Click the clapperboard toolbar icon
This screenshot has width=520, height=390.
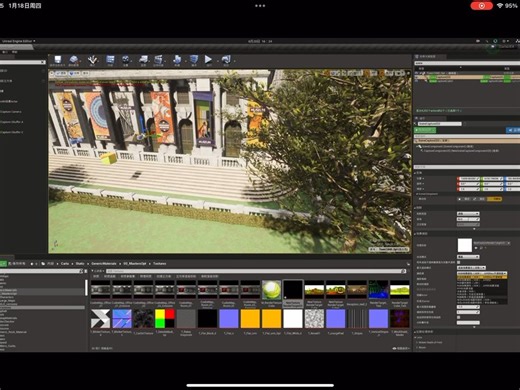pos(158,60)
